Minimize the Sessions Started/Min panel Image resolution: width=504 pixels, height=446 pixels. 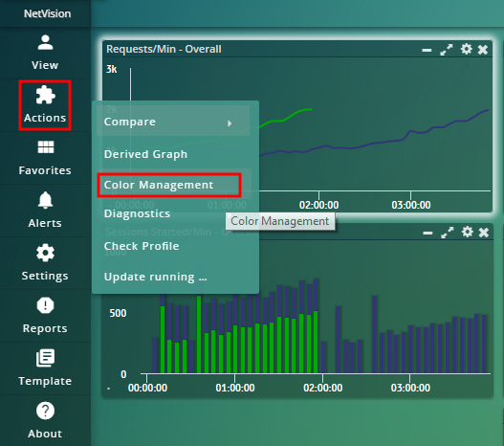coord(427,233)
